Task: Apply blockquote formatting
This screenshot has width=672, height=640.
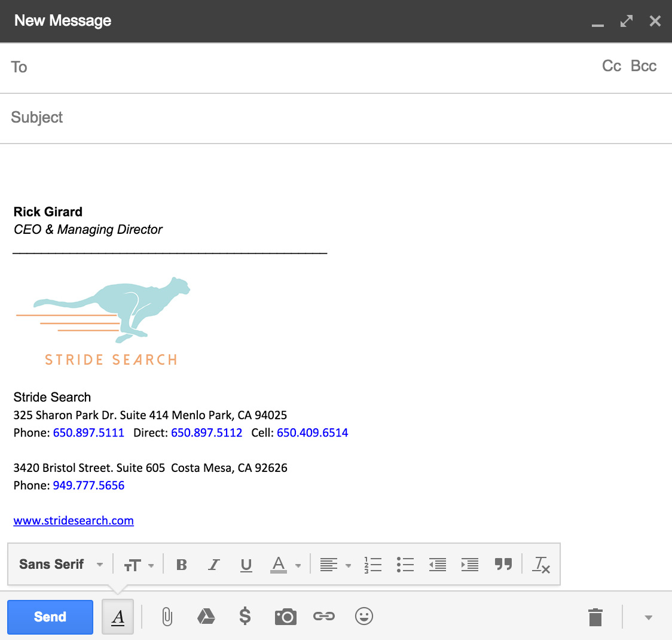Action: tap(503, 564)
